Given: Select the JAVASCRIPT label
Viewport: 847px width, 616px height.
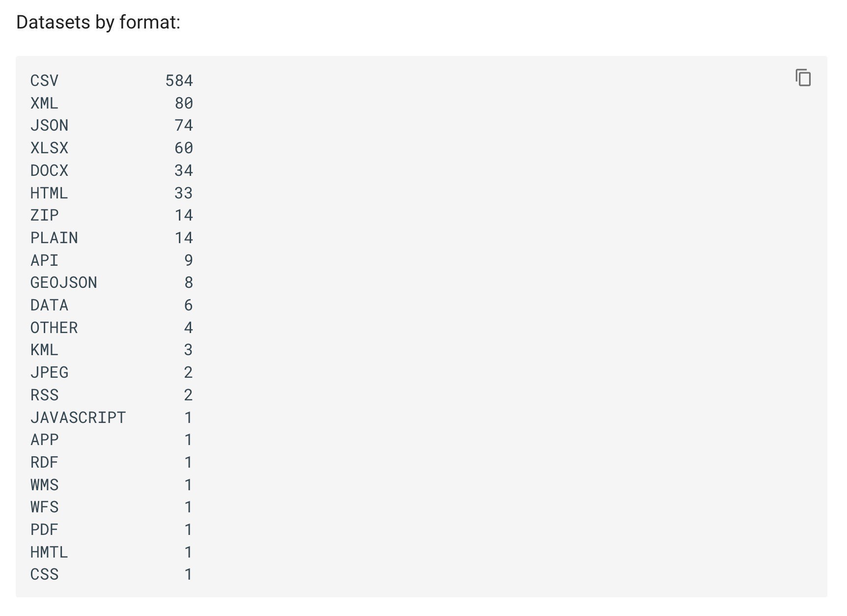Looking at the screenshot, I should click(78, 418).
